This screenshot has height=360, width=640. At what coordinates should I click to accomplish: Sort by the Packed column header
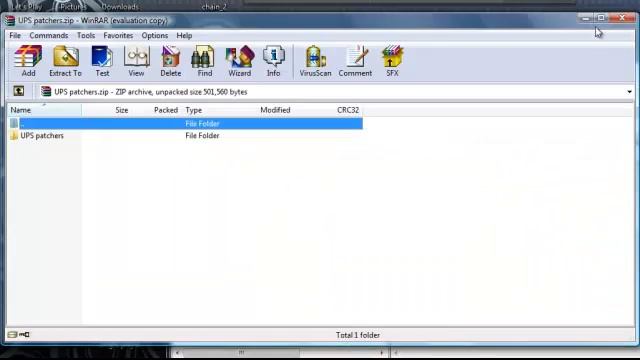(166, 110)
